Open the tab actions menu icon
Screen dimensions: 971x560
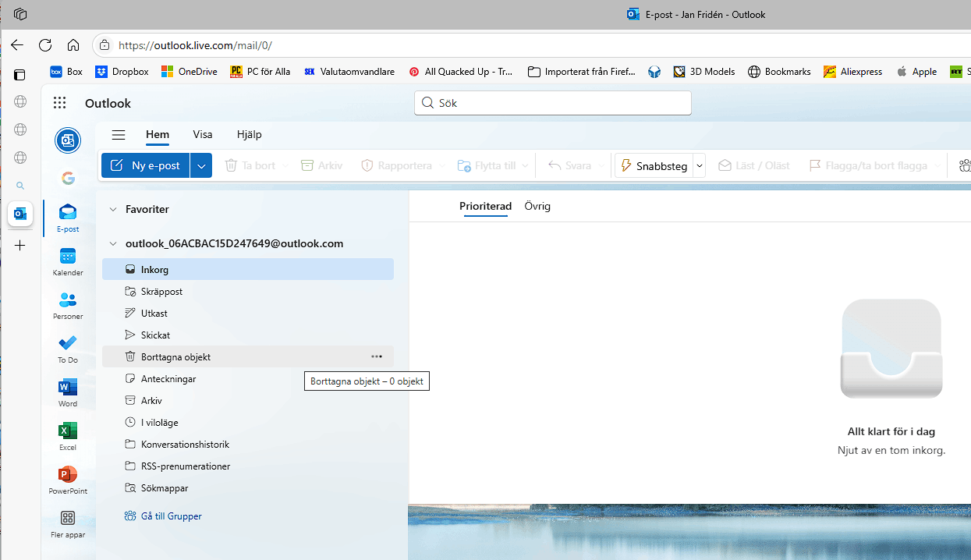20,75
